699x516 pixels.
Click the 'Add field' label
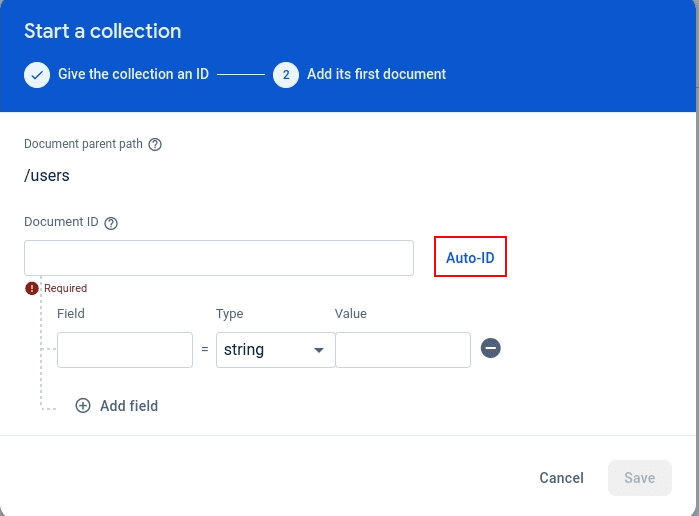(129, 406)
